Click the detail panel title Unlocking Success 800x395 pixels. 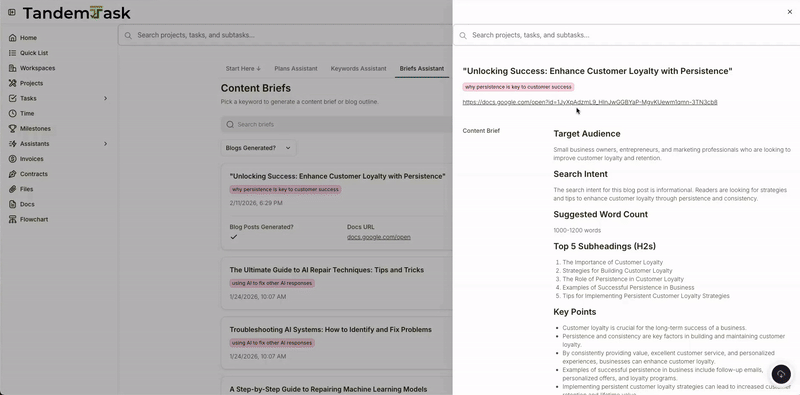[597, 71]
